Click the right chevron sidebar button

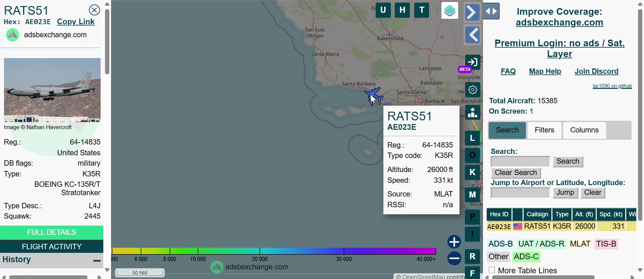click(x=472, y=12)
